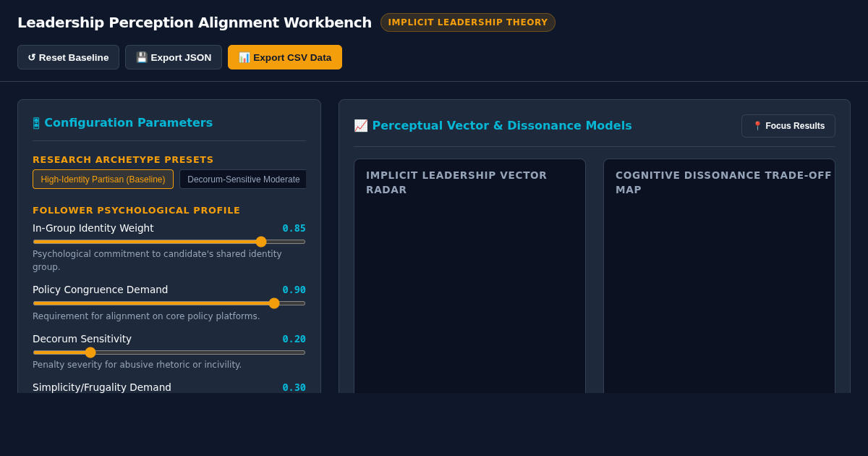Click the Implicit Leadership Theory badge
The width and height of the screenshot is (868, 456).
[x=468, y=22]
